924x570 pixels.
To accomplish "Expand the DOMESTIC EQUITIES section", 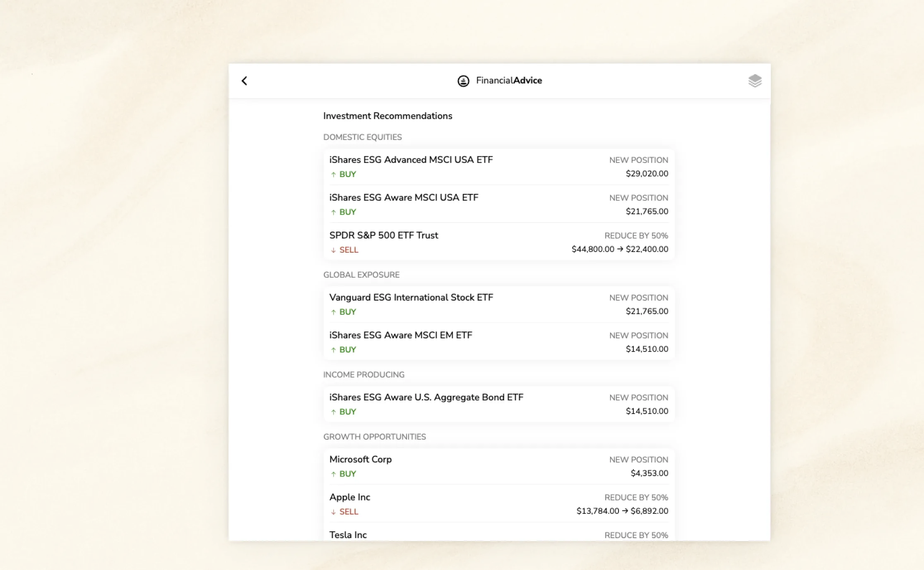I will pos(363,137).
